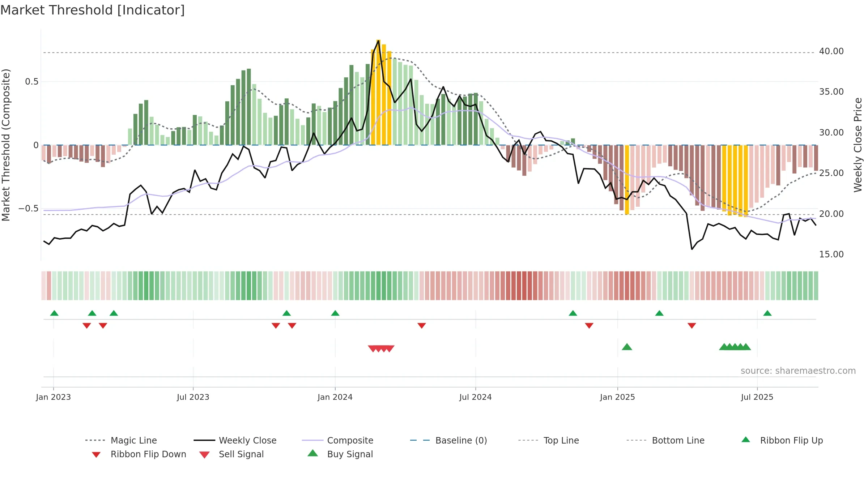
Task: Click the 0.5 left axis tick label
Action: [32, 82]
